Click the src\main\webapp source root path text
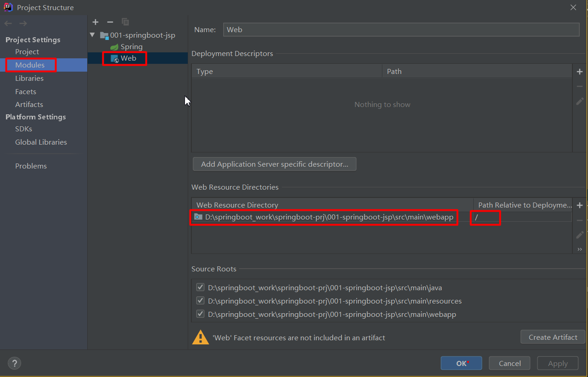This screenshot has width=588, height=377. (x=332, y=315)
